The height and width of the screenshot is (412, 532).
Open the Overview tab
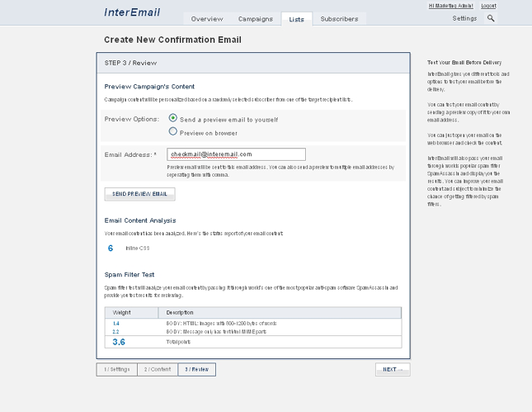click(x=207, y=19)
